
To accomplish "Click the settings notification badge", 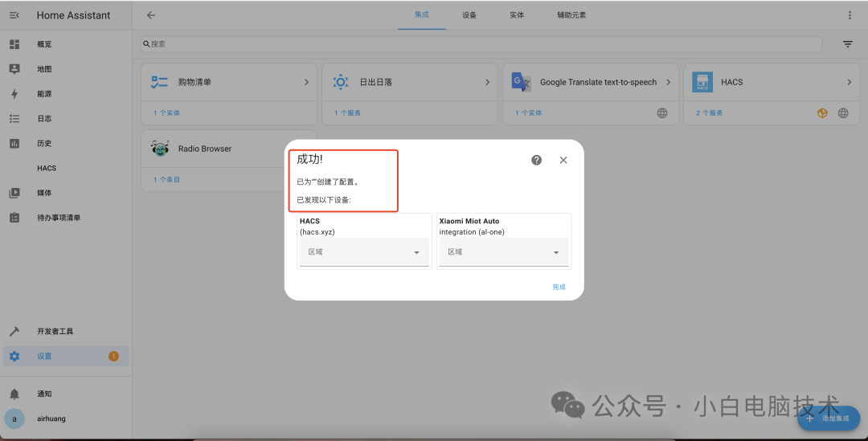I will tap(113, 357).
